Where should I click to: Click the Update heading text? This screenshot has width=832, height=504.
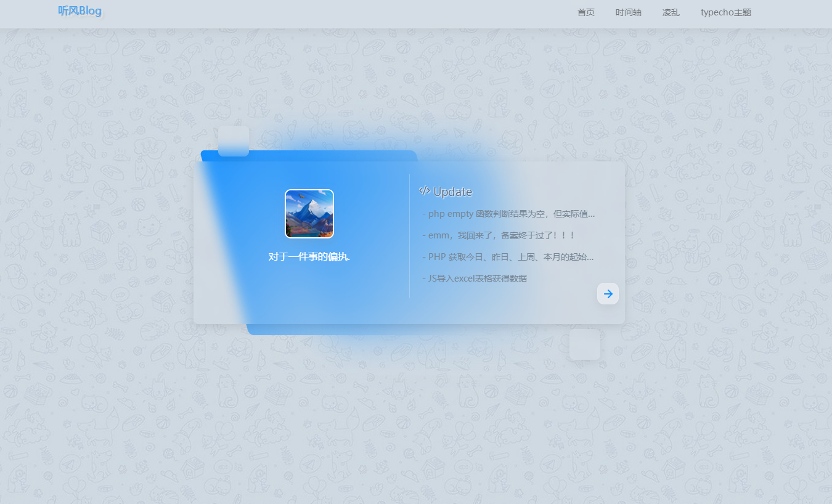(452, 192)
